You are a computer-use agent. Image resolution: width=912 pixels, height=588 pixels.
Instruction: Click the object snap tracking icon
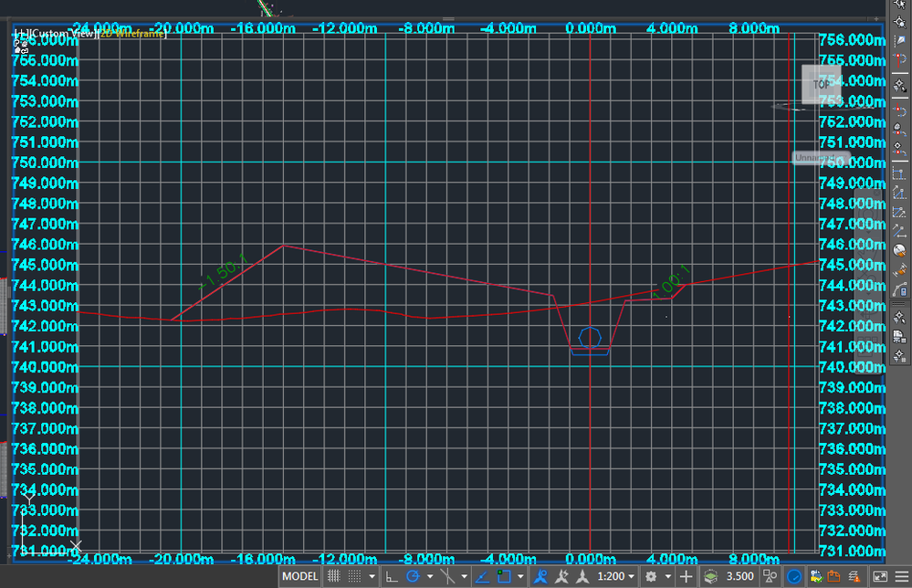483,576
